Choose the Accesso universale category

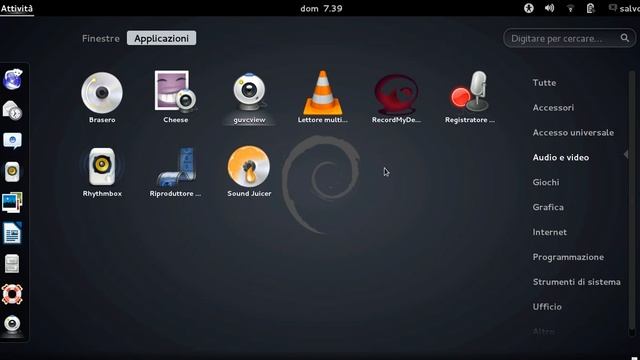[573, 133]
